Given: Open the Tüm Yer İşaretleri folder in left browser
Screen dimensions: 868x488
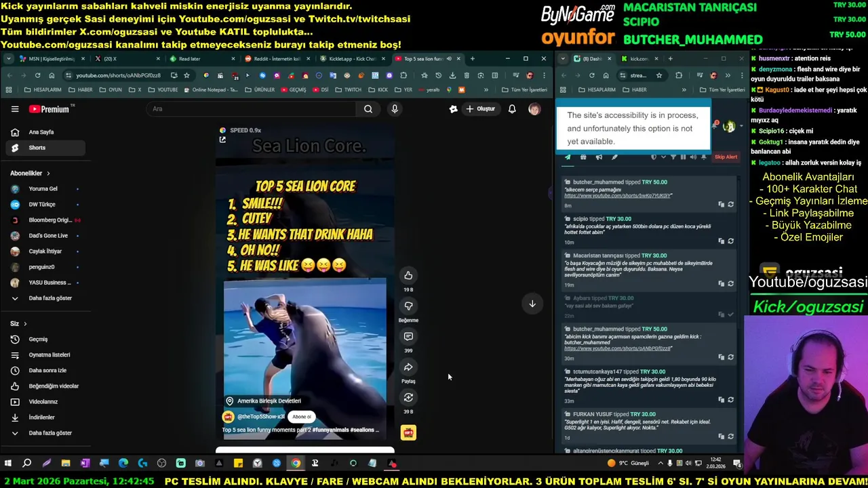Looking at the screenshot, I should tap(524, 89).
